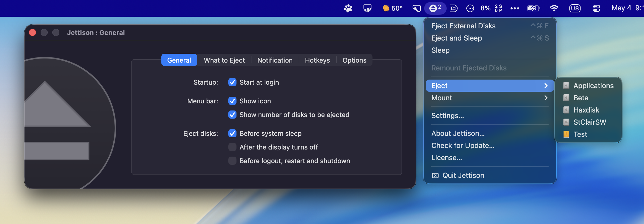
Task: Click the rounded-square D icon in menu bar
Action: coord(453,8)
